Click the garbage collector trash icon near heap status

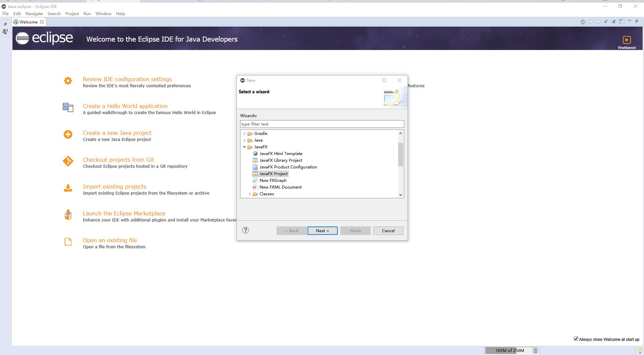(536, 350)
